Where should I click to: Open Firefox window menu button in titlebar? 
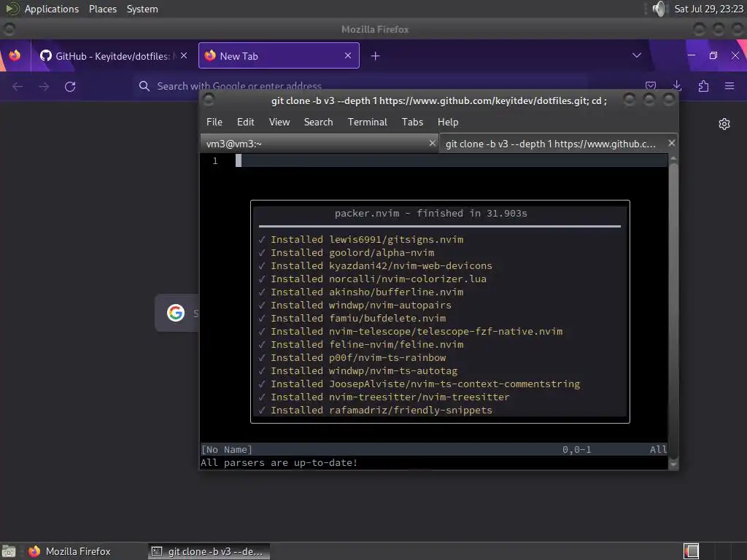(9, 29)
